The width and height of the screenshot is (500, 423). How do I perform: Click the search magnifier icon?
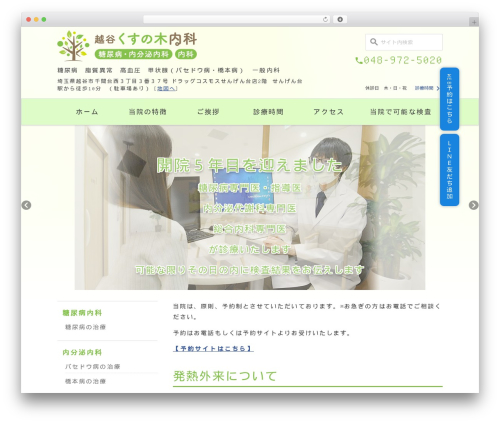click(373, 42)
